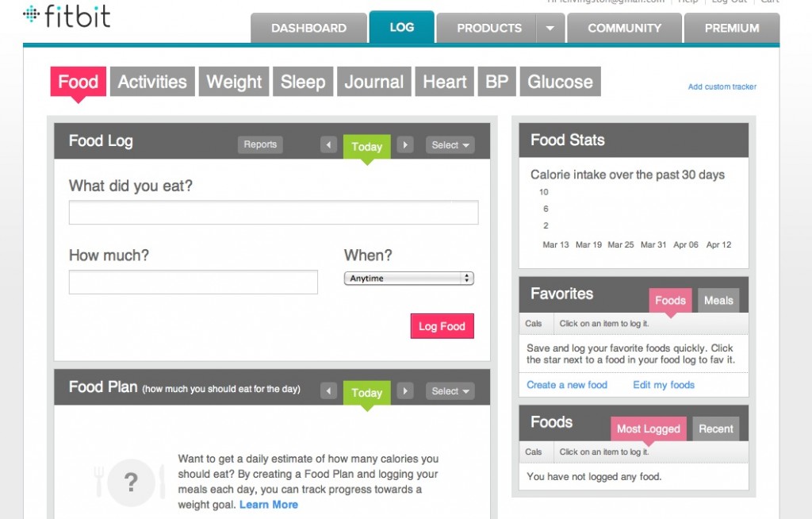812x519 pixels.
Task: Go to next day in Food Log
Action: click(x=405, y=145)
